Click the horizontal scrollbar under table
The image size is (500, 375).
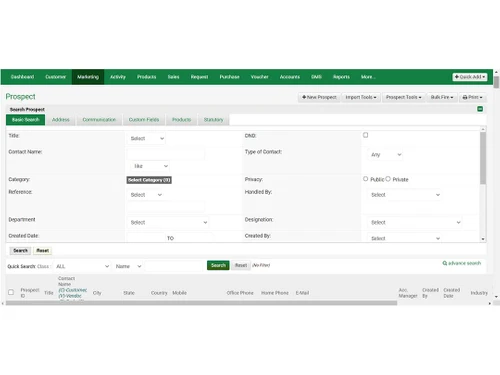tap(201, 303)
